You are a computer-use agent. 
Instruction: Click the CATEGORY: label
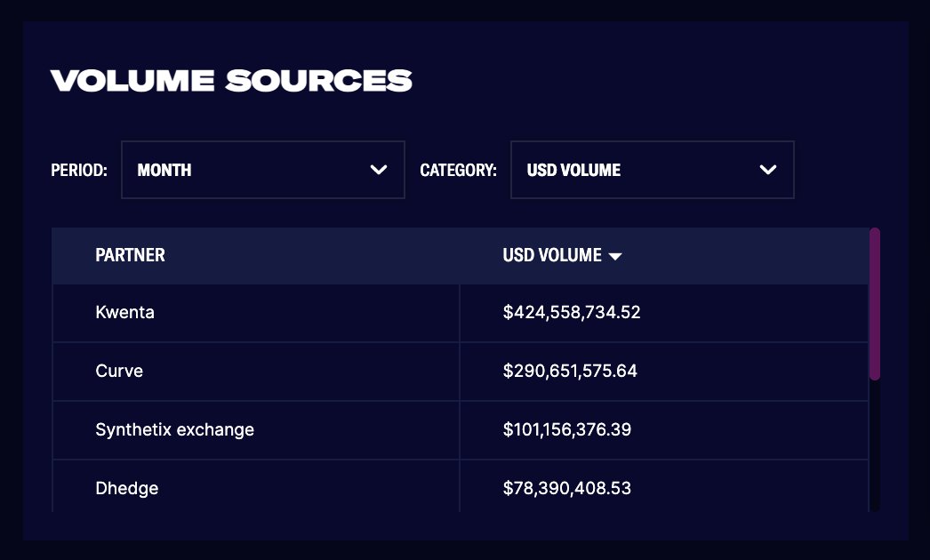(x=459, y=171)
